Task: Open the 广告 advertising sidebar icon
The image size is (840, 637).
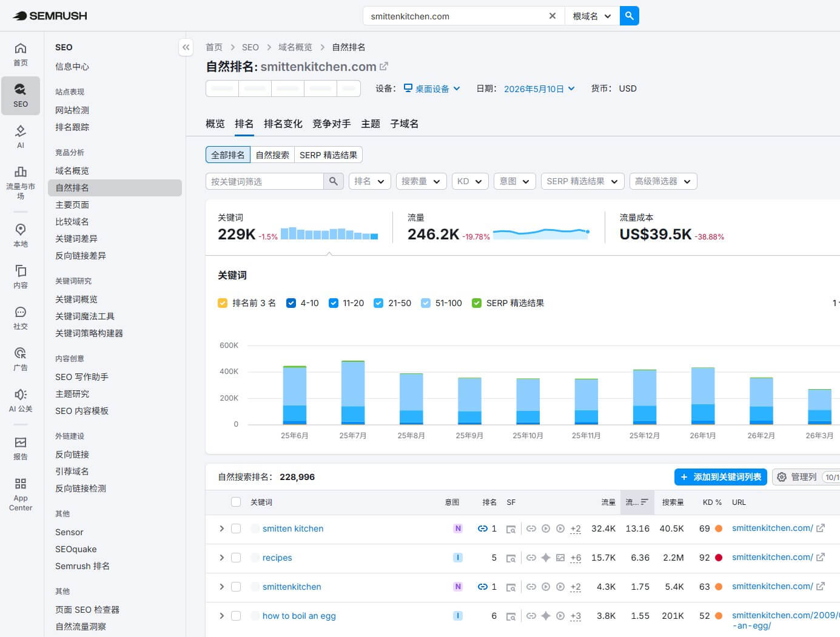Action: tap(21, 359)
